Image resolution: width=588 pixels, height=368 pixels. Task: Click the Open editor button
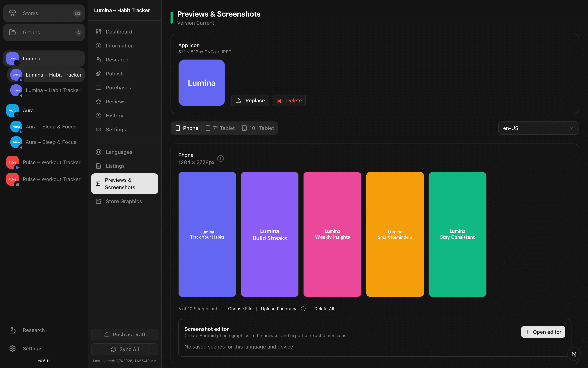pyautogui.click(x=543, y=332)
